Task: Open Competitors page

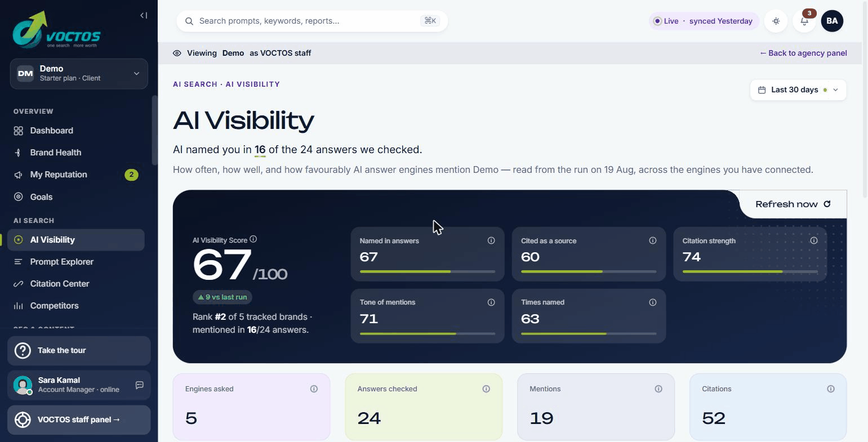Action: point(76,306)
